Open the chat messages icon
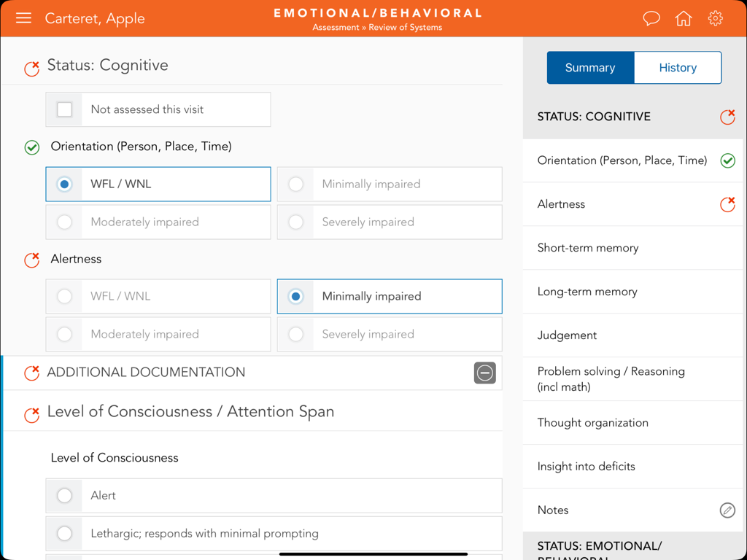This screenshot has width=747, height=560. pos(651,18)
